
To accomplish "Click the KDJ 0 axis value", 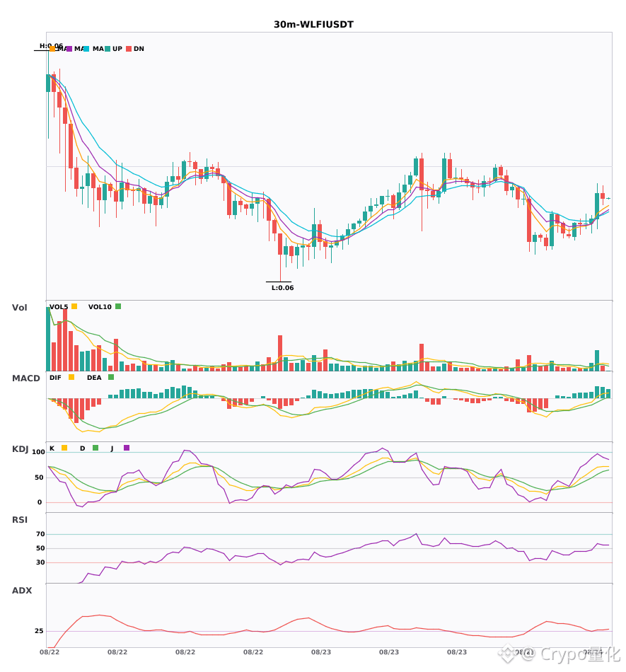I will pos(40,502).
